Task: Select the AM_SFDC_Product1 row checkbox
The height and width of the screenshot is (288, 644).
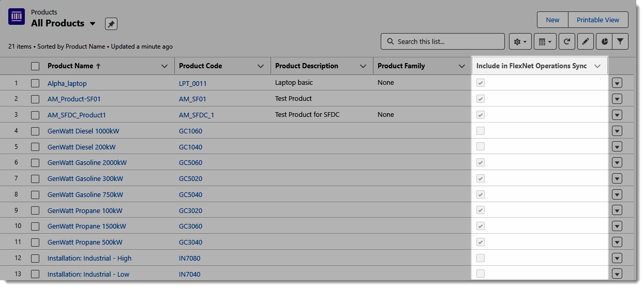Action: 35,115
